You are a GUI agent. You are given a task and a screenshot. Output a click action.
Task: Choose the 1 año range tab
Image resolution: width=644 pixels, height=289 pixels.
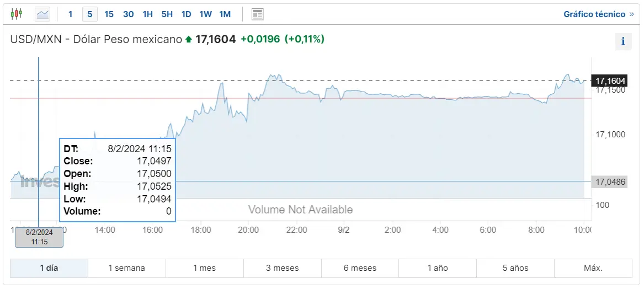(x=438, y=269)
